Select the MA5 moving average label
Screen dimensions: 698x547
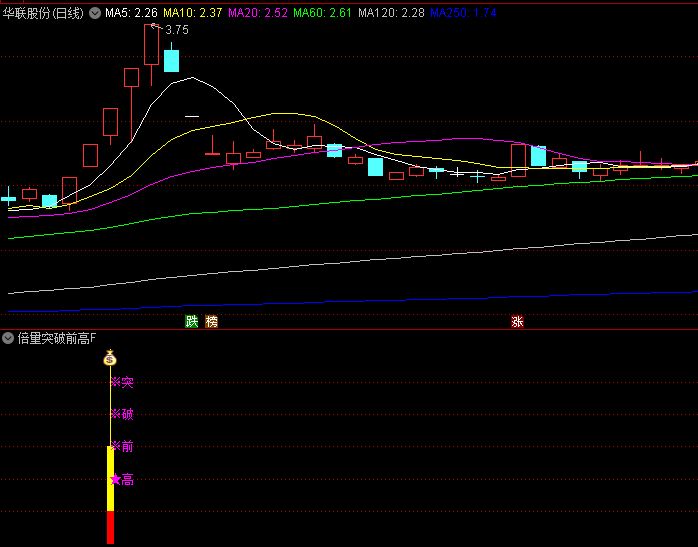coord(131,13)
